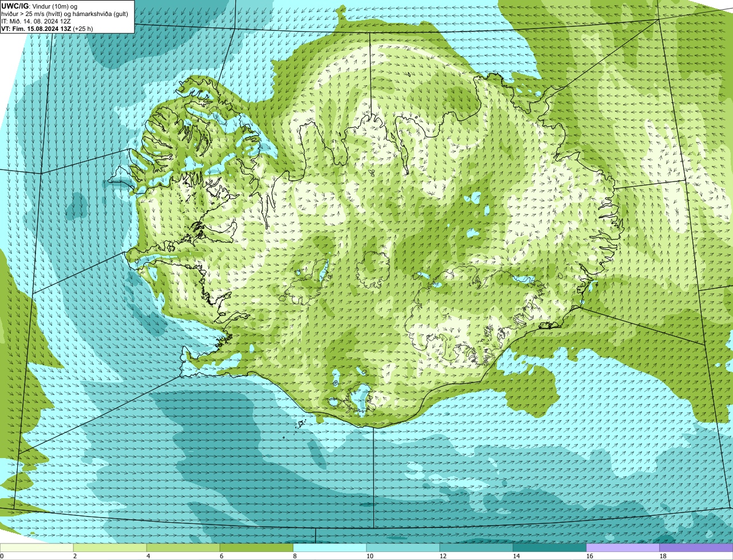The width and height of the screenshot is (733, 560).
Task: Click the legend scale label "16"
Action: tap(590, 556)
